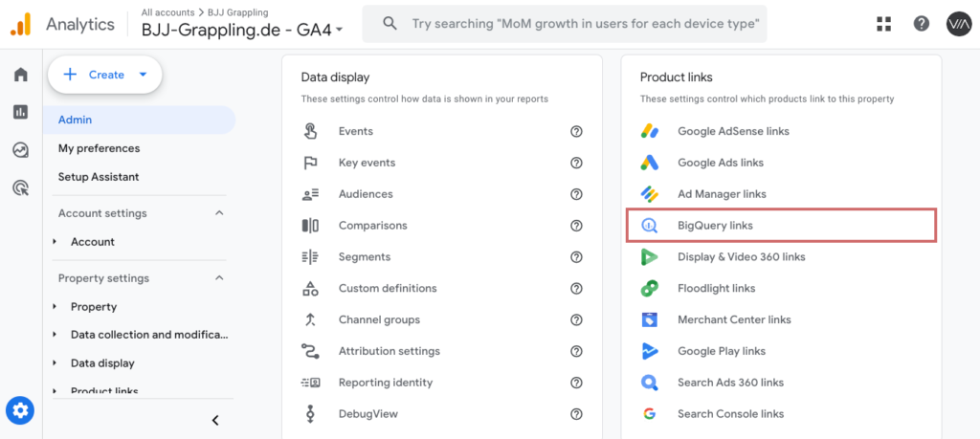Select My preferences in the sidebar

(x=99, y=148)
